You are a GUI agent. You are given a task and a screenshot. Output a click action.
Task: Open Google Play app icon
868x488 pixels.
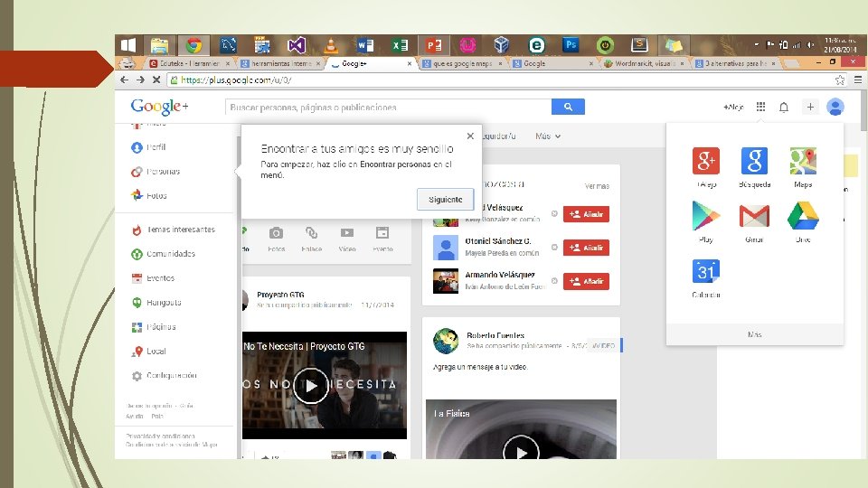pos(706,216)
